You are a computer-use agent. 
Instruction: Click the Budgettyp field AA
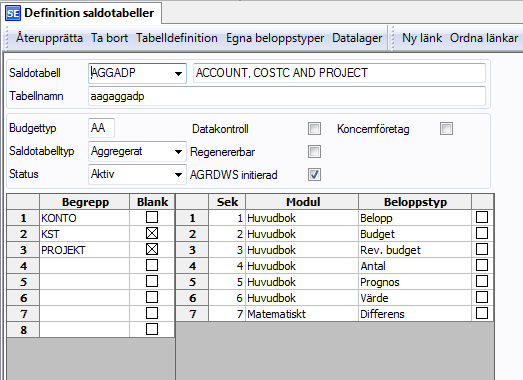pos(101,128)
